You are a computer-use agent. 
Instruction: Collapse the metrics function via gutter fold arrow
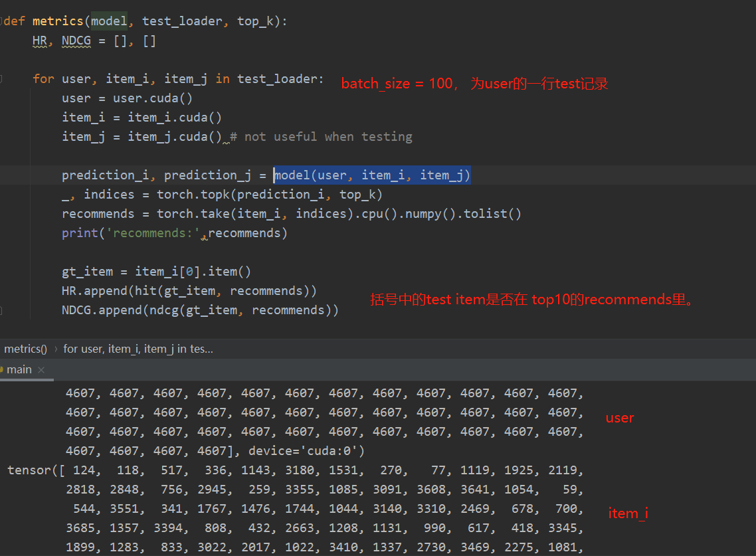(x=3, y=21)
